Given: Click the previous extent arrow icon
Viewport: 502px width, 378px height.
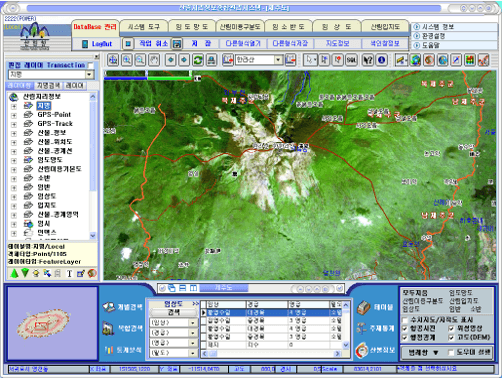Looking at the screenshot, I should pyautogui.click(x=171, y=60).
